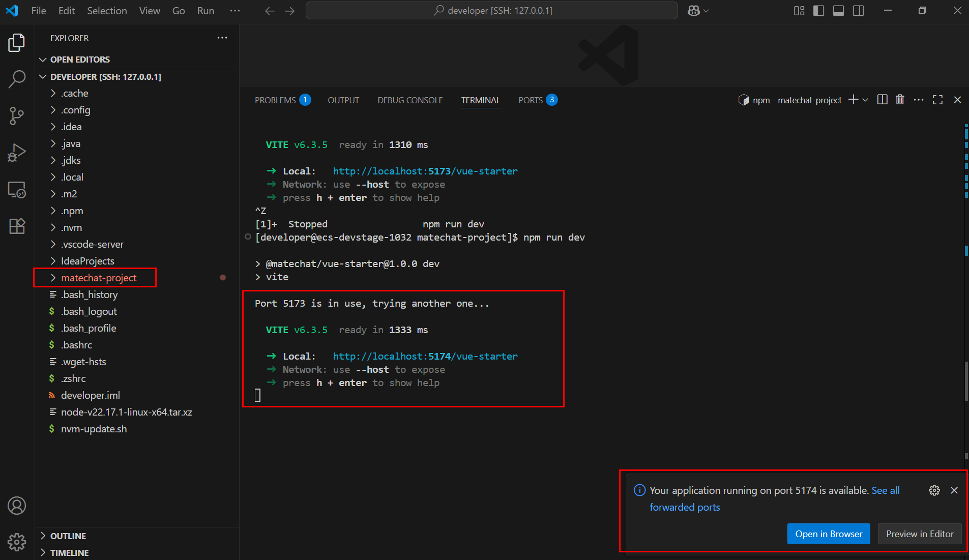Expand the matechat-project folder

137,278
